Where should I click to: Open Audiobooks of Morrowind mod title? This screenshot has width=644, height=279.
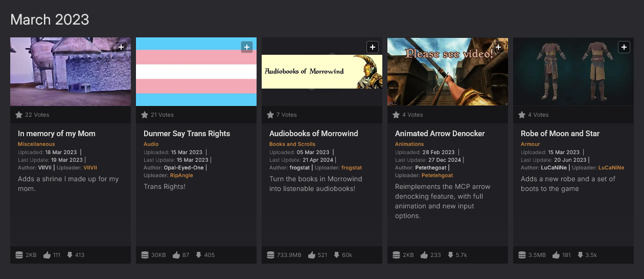pos(314,134)
